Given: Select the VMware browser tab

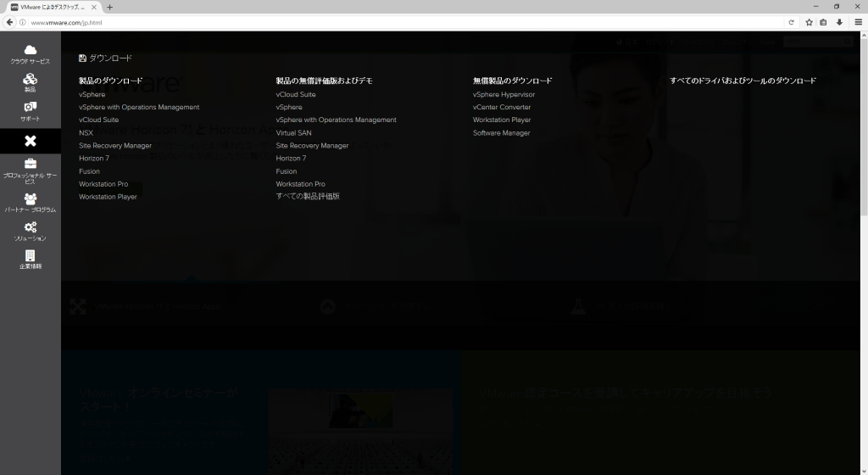Looking at the screenshot, I should pyautogui.click(x=54, y=7).
